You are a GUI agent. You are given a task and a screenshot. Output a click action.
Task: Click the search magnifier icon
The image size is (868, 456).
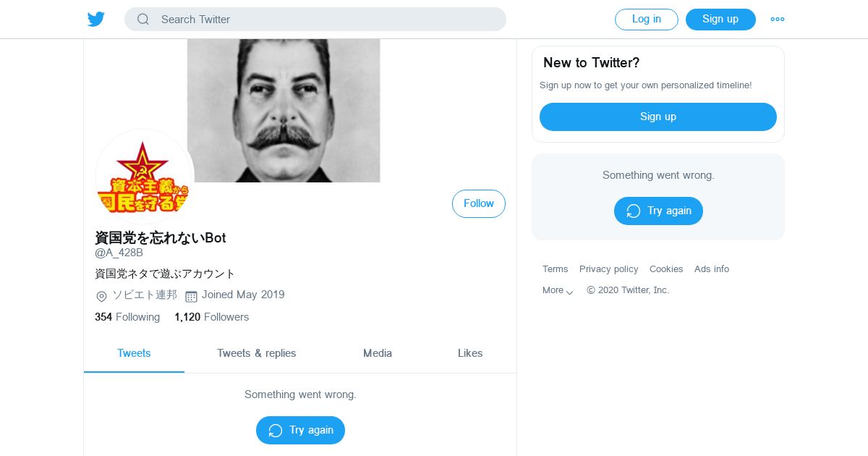click(x=143, y=20)
